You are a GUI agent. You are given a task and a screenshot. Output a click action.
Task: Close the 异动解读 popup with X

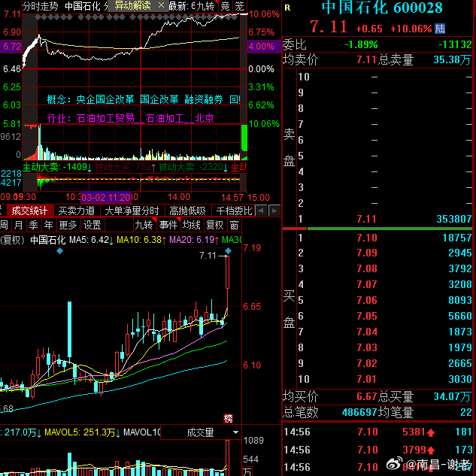[162, 5]
